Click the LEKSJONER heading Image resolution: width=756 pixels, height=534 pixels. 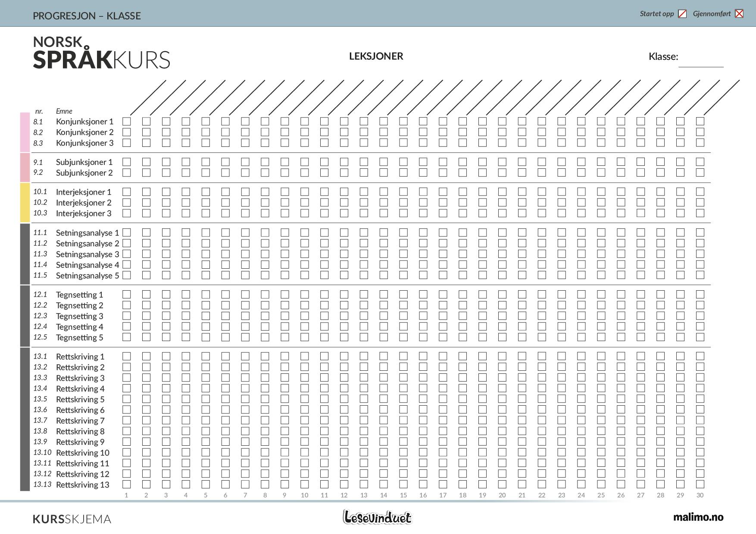[x=376, y=56]
